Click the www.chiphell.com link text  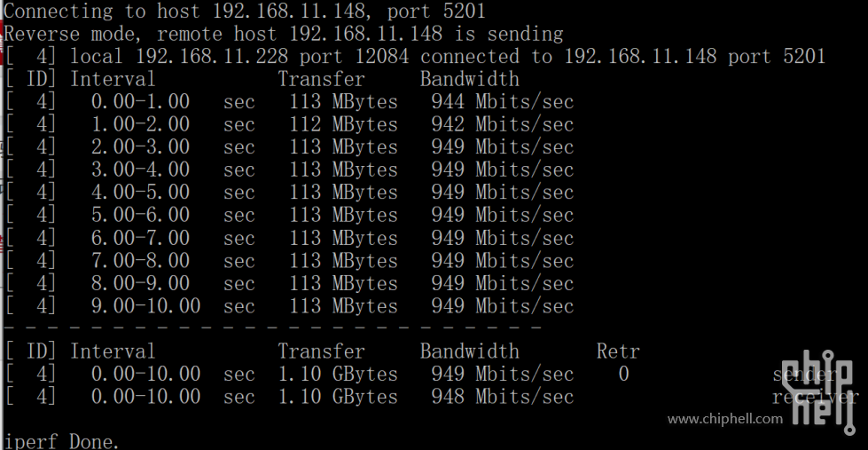[x=725, y=419]
